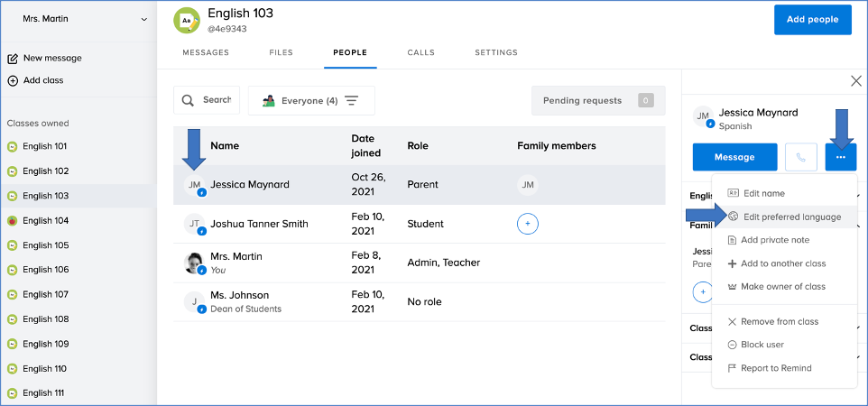Click the add family member plus icon for Joshua
This screenshot has height=406, width=868.
click(528, 224)
